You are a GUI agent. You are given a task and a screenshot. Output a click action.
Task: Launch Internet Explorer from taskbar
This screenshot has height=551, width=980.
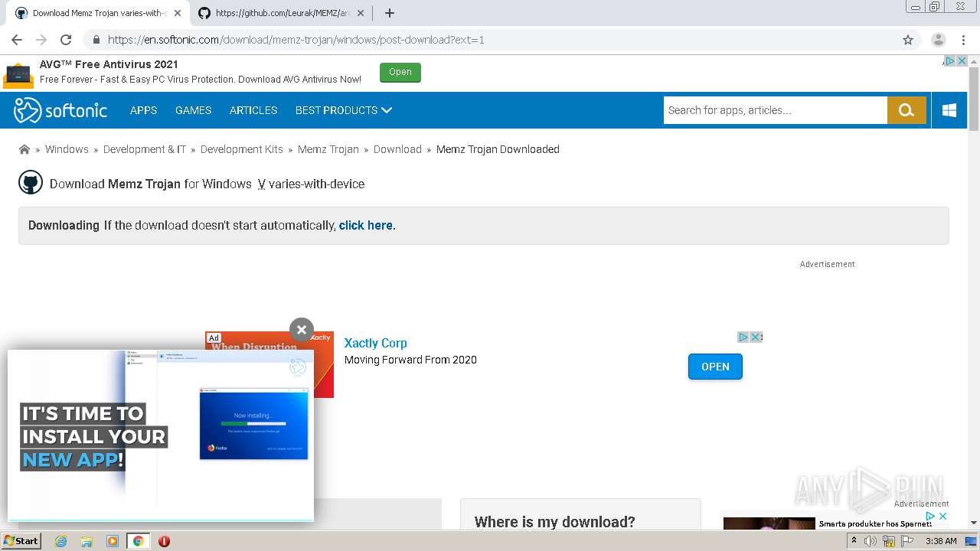coord(60,541)
